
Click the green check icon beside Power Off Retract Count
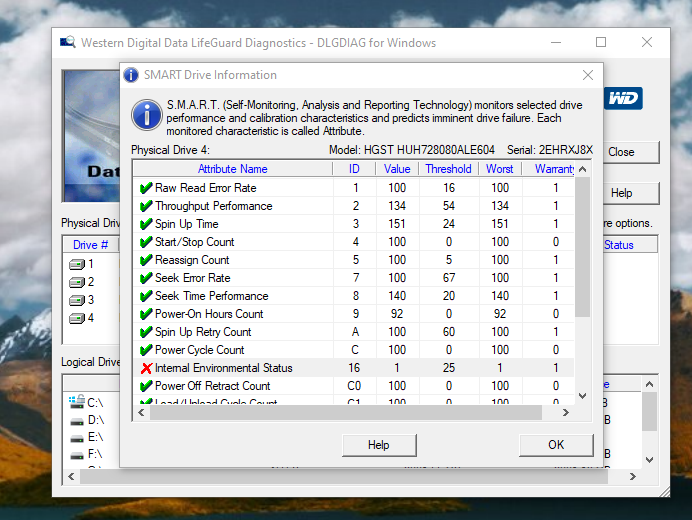(x=146, y=386)
